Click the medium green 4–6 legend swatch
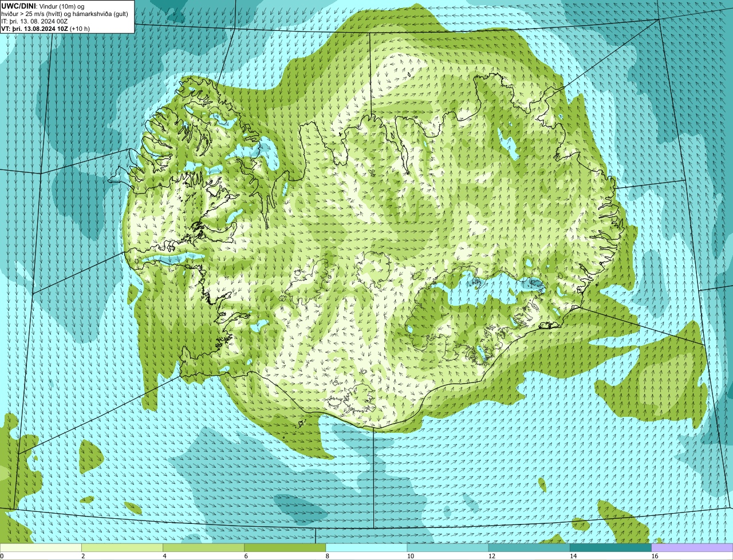The width and height of the screenshot is (733, 560). point(204,547)
